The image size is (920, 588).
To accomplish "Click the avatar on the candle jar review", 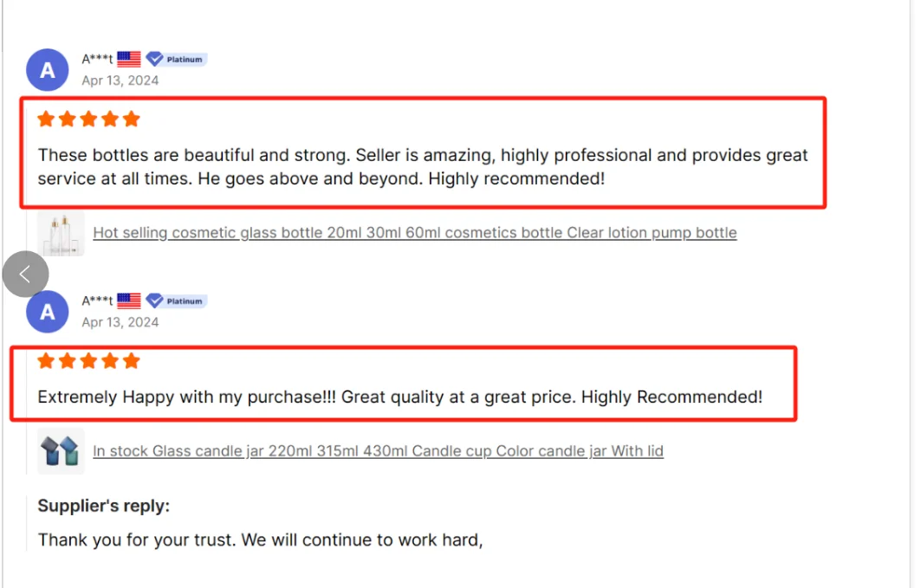I will pyautogui.click(x=48, y=312).
